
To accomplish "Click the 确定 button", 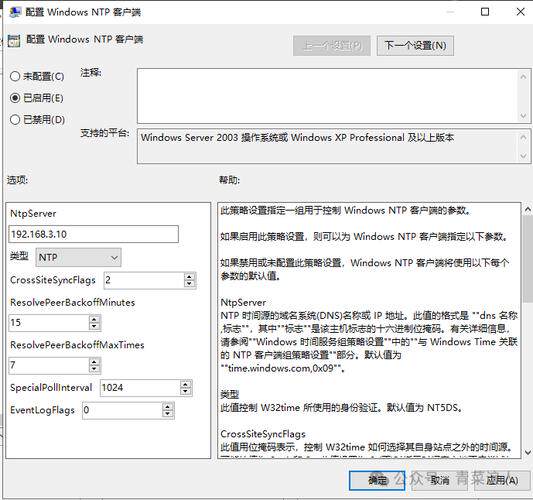I will point(377,480).
